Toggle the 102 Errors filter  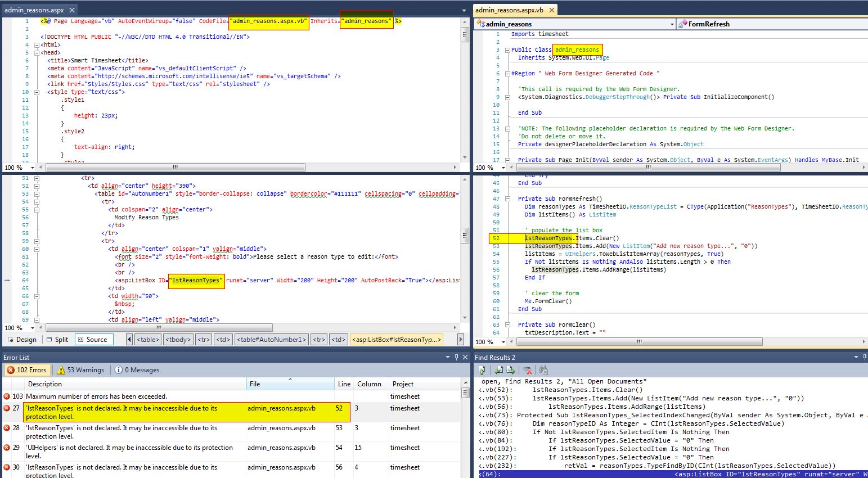pos(26,370)
